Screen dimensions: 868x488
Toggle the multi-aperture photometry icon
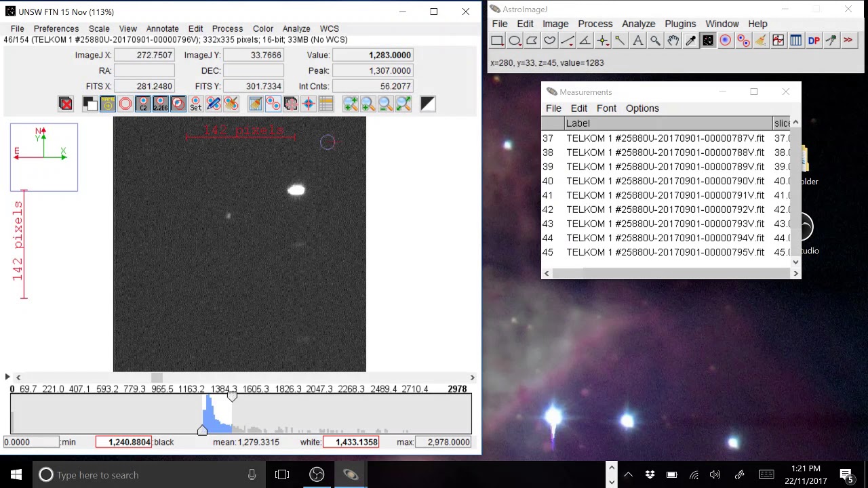[x=273, y=104]
